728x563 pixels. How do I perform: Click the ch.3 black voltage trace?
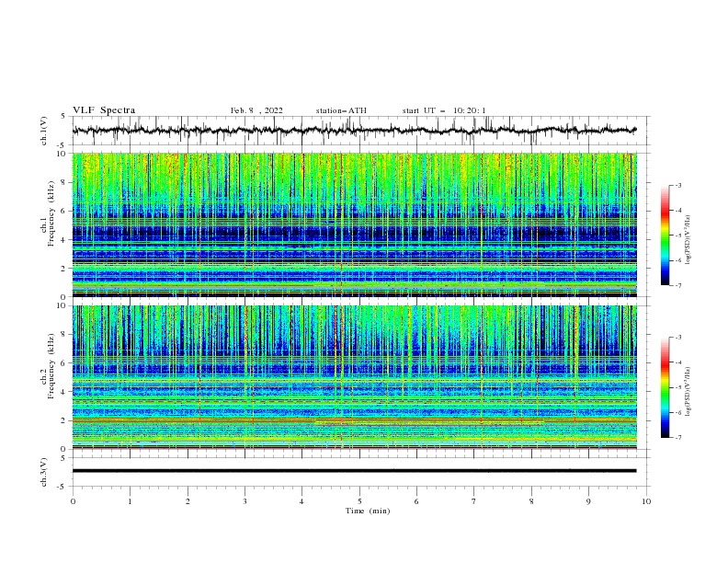coord(354,471)
